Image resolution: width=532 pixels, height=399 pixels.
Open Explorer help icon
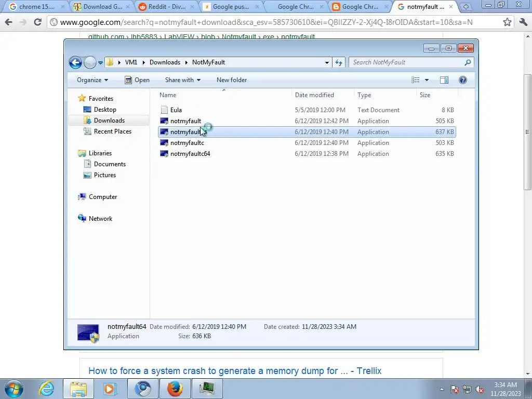pyautogui.click(x=463, y=80)
